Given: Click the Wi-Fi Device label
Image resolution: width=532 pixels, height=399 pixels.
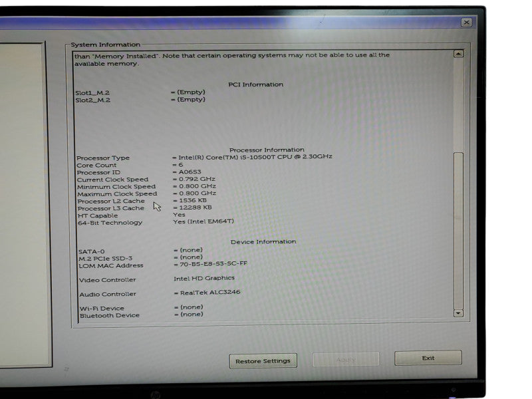Looking at the screenshot, I should [102, 309].
